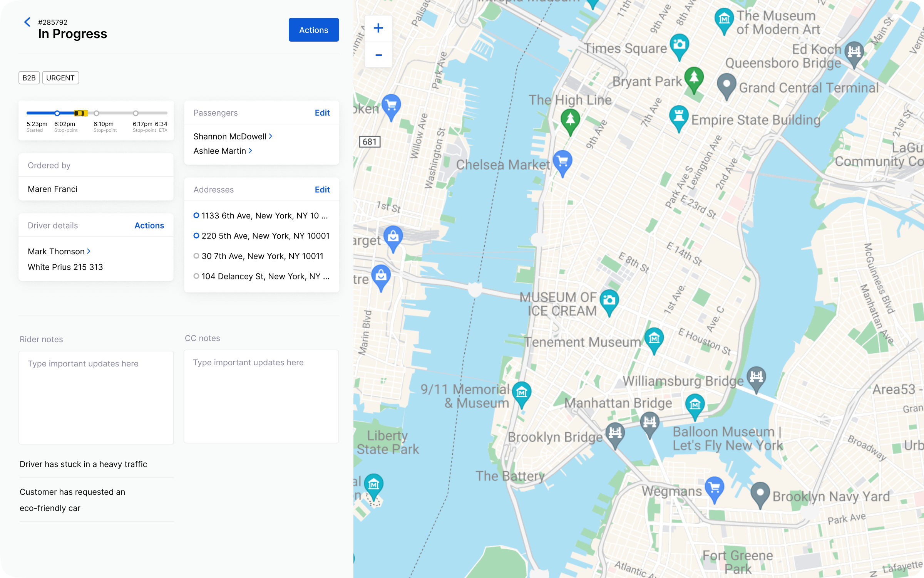924x578 pixels.
Task: Zoom out on the map
Action: coord(378,55)
